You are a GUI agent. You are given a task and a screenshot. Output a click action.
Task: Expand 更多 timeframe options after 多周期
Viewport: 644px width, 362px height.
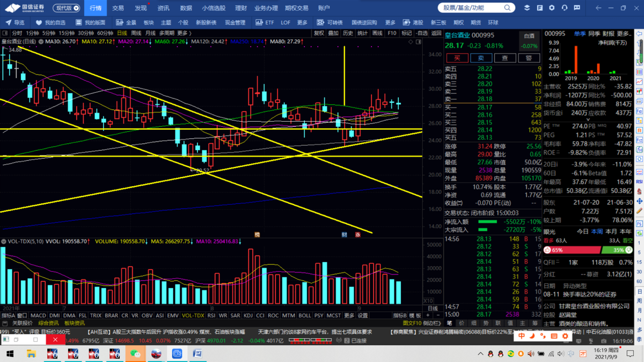tap(183, 33)
